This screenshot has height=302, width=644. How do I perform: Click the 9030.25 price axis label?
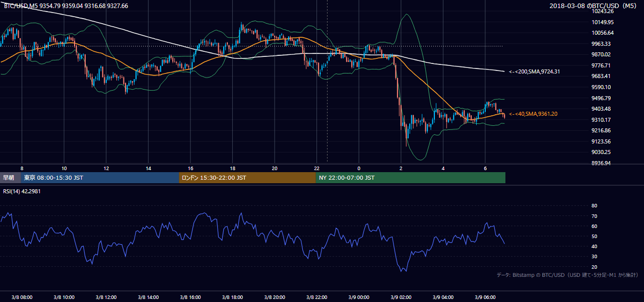point(602,152)
